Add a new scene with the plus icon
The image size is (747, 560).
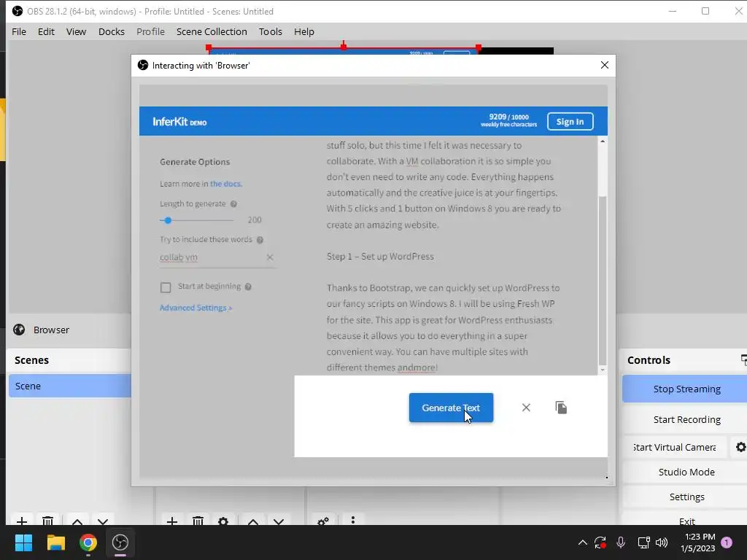point(21,521)
